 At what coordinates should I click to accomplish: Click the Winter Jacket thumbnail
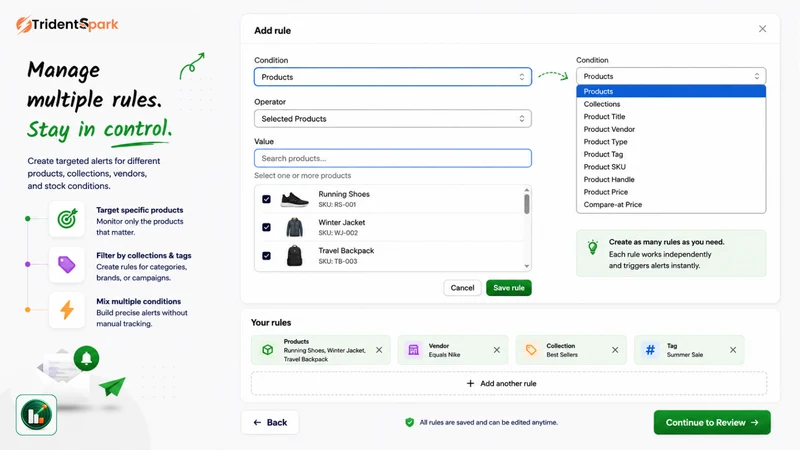pos(294,227)
